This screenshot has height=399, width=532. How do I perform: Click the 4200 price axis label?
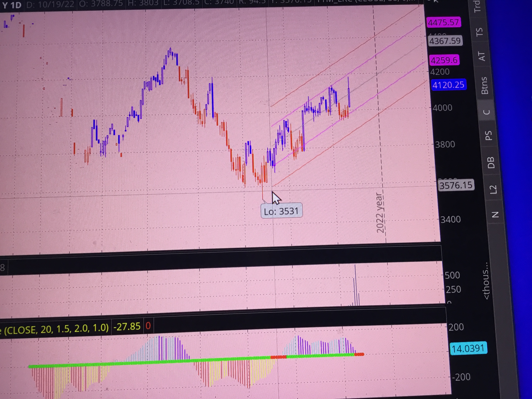click(440, 72)
